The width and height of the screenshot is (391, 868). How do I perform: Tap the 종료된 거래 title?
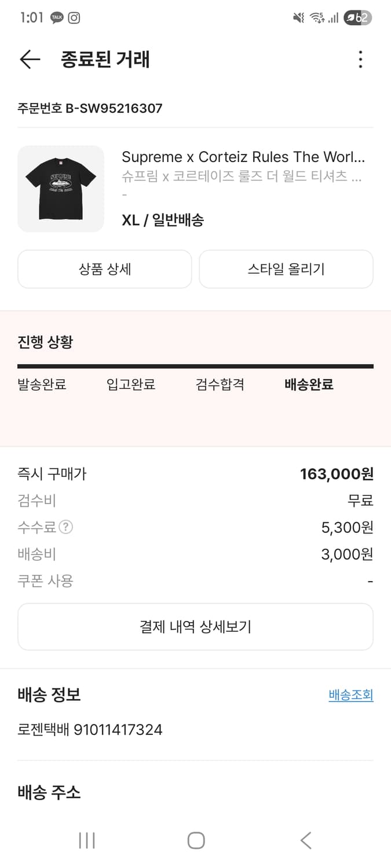(104, 60)
